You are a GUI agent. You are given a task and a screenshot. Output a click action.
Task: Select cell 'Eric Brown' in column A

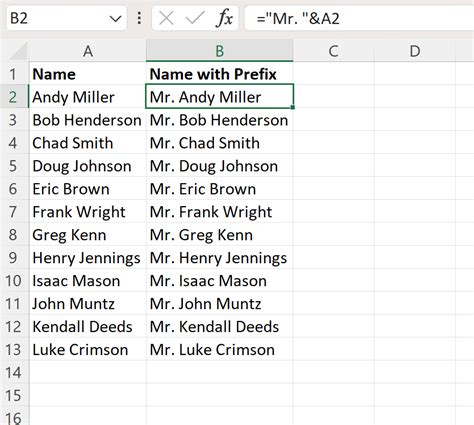(x=88, y=189)
